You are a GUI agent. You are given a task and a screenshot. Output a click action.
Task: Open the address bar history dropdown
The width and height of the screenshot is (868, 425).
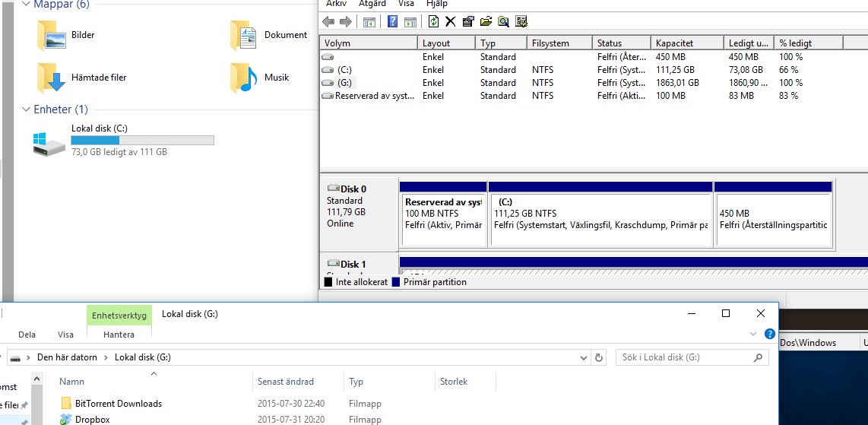click(x=583, y=357)
